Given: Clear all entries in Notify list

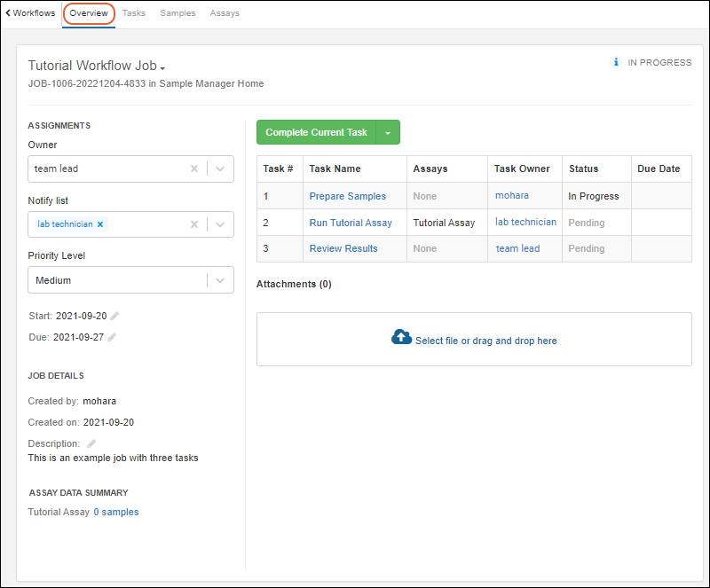Looking at the screenshot, I should point(194,224).
